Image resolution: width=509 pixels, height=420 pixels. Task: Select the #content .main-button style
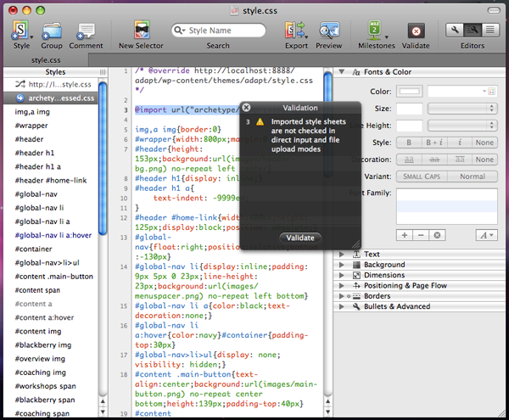[x=54, y=277]
